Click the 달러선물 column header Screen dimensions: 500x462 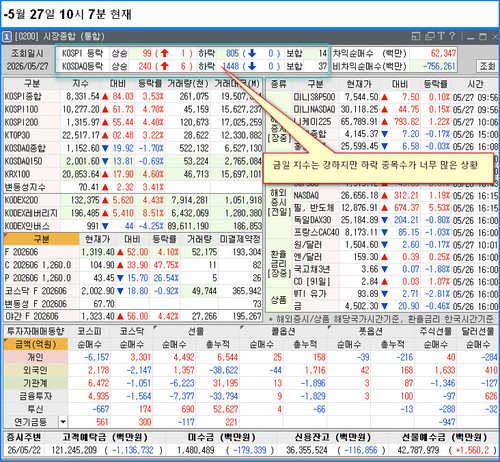coord(478,331)
